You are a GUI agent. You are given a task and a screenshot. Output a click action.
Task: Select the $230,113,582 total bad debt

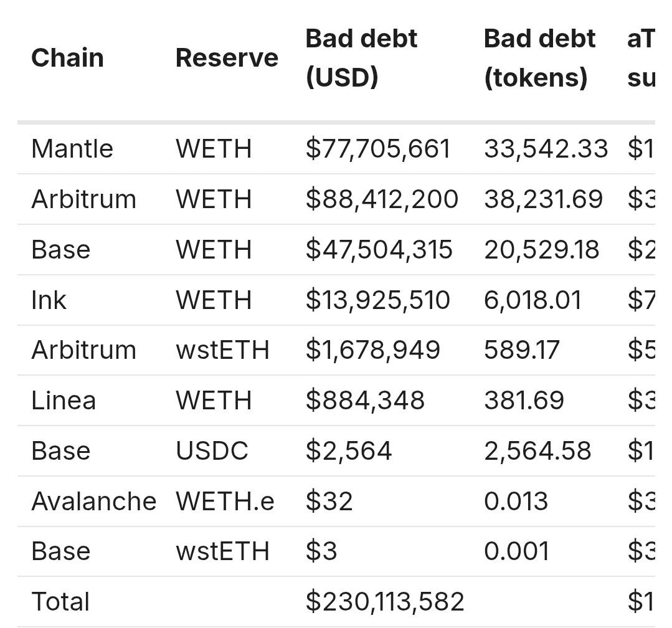click(x=385, y=602)
